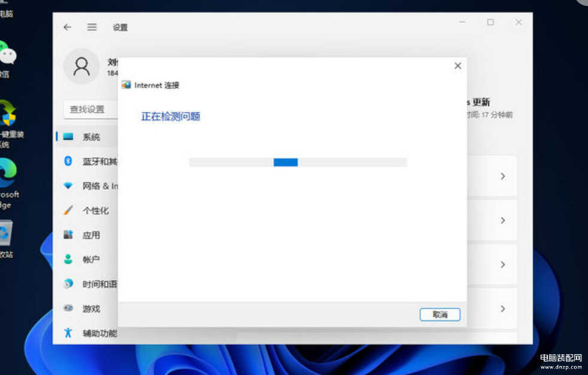
Task: Click the user profile avatar in Settings
Action: (x=81, y=66)
